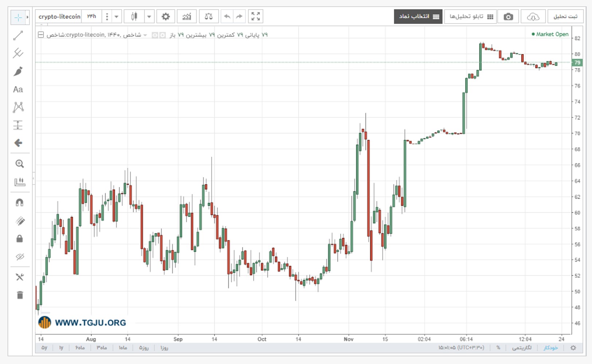Select the Aa text annotation tool

[x=18, y=90]
